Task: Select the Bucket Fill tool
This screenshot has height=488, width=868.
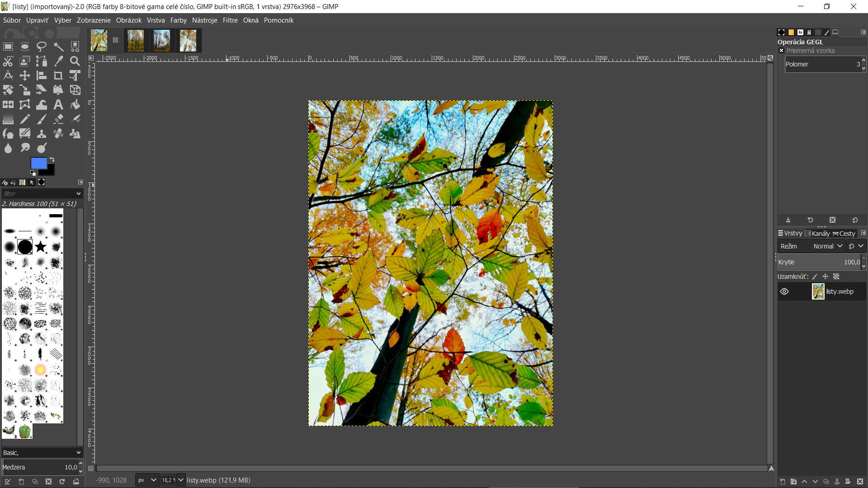Action: tap(75, 104)
